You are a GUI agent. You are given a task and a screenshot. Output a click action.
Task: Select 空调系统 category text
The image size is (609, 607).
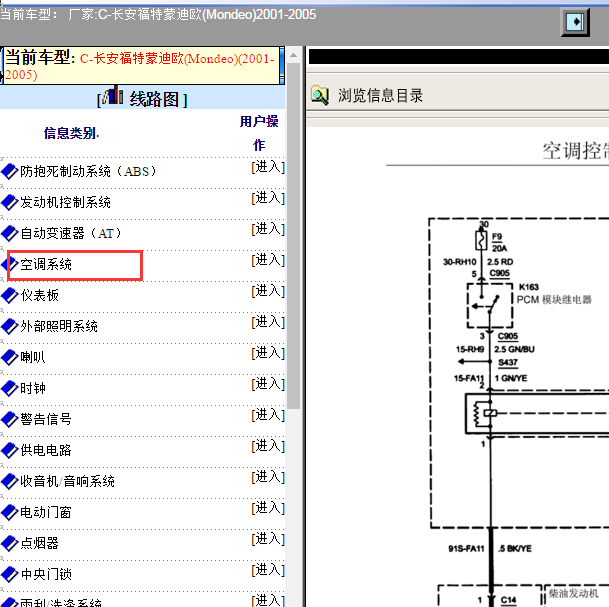tap(46, 264)
